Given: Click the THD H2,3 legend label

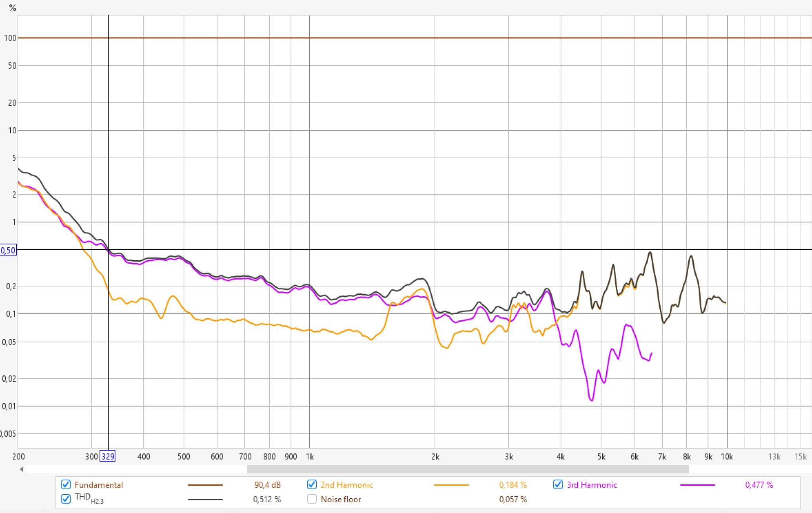Looking at the screenshot, I should point(89,498).
